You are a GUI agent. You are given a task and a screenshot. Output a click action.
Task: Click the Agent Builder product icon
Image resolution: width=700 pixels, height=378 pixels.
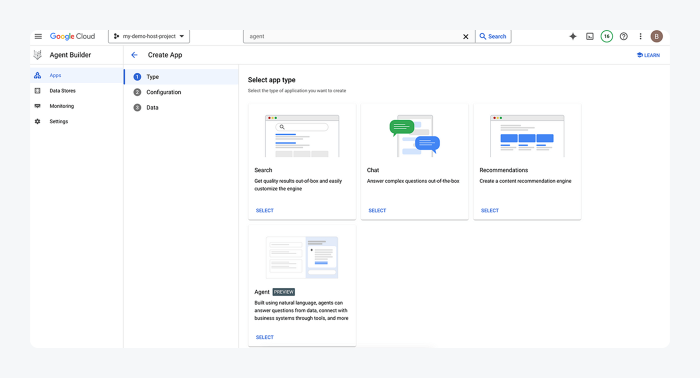38,55
